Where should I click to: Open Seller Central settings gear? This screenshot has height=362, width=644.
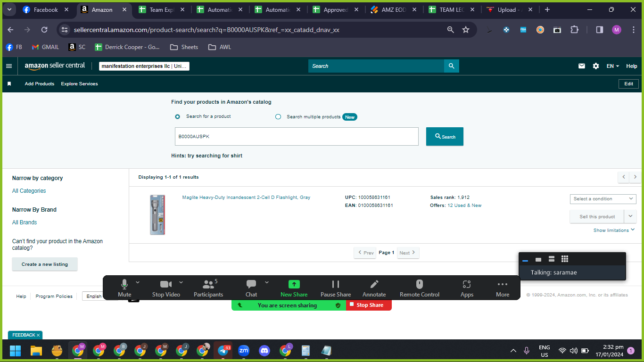coord(596,66)
